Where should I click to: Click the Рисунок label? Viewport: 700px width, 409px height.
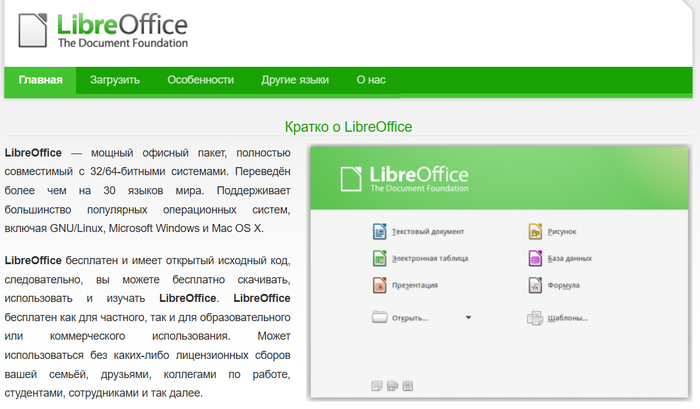click(x=562, y=232)
